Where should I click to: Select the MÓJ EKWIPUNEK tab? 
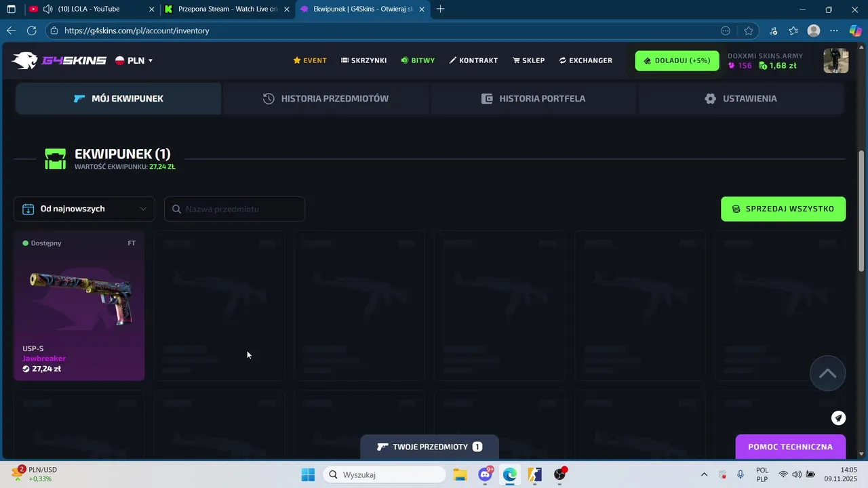pos(118,98)
